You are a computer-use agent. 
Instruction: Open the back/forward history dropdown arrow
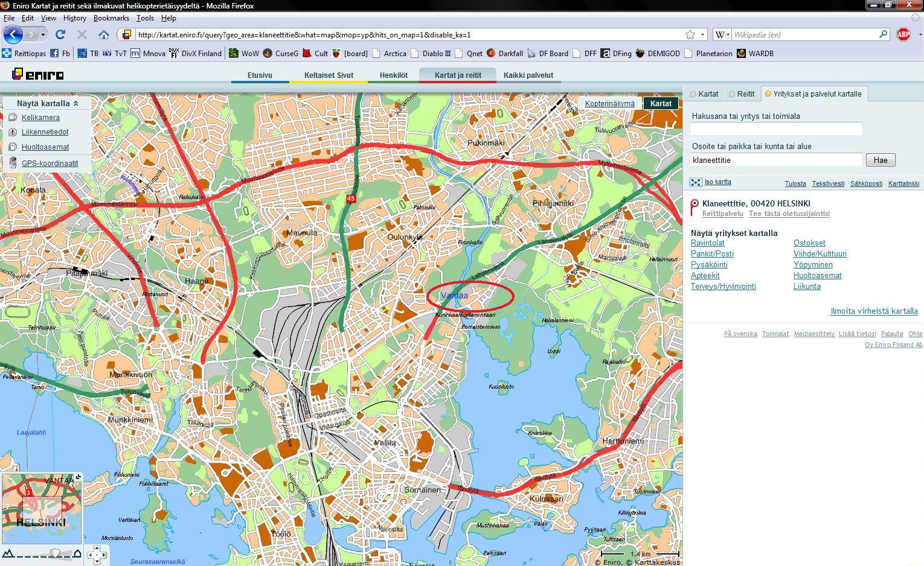pyautogui.click(x=43, y=34)
